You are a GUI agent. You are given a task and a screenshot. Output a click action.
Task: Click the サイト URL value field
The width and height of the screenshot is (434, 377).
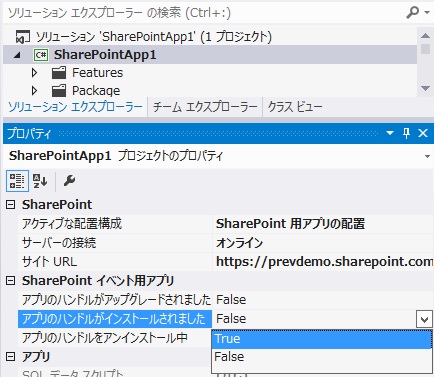pos(323,262)
